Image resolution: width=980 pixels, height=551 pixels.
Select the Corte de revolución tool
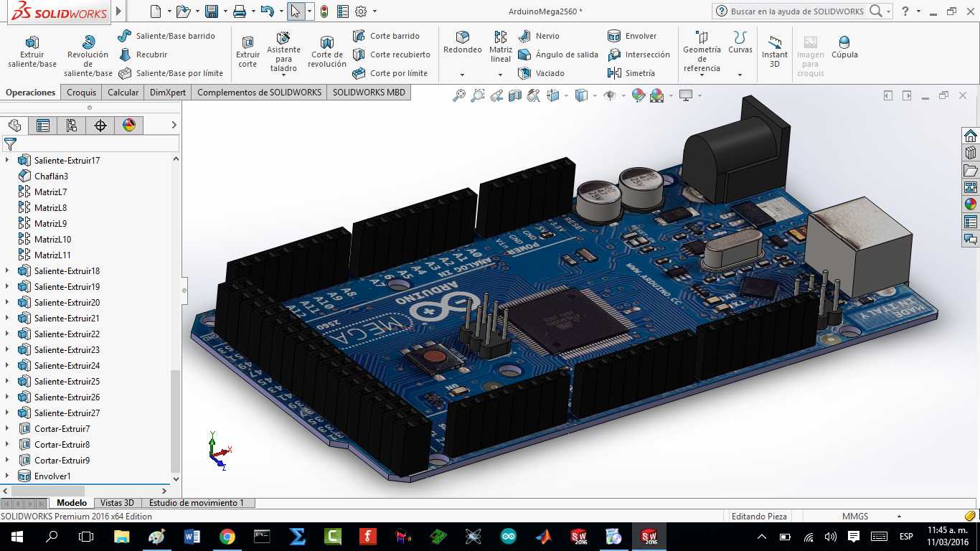[327, 51]
